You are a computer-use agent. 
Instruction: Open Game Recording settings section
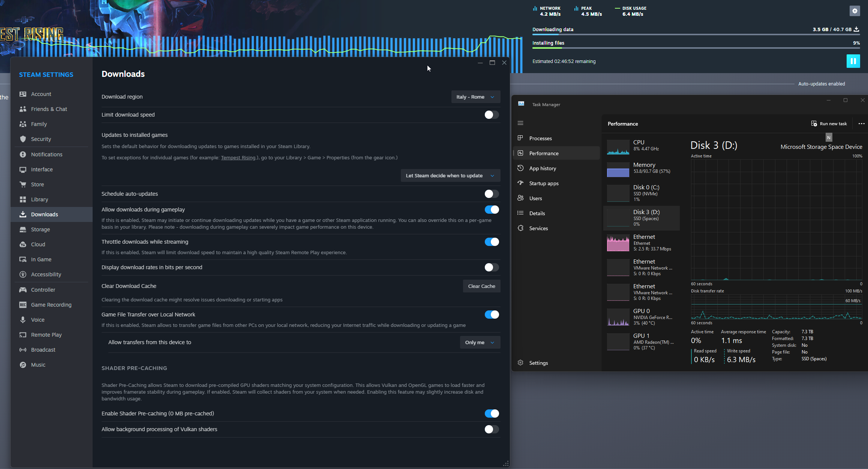tap(51, 305)
